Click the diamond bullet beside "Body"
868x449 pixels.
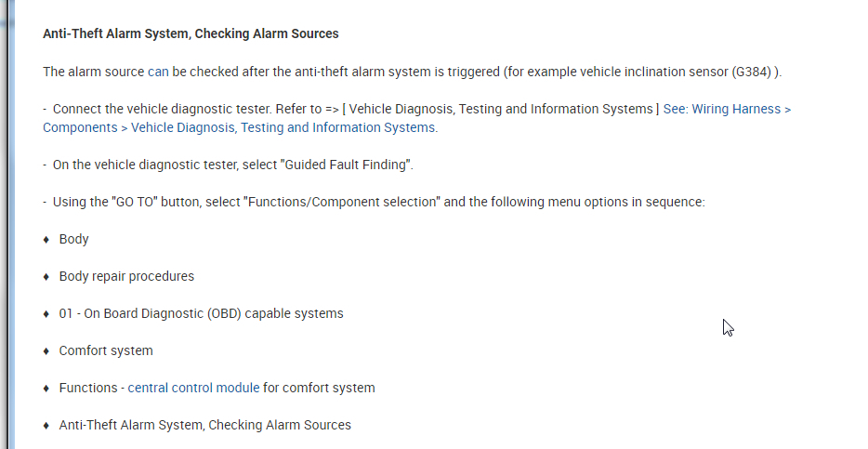coord(46,240)
